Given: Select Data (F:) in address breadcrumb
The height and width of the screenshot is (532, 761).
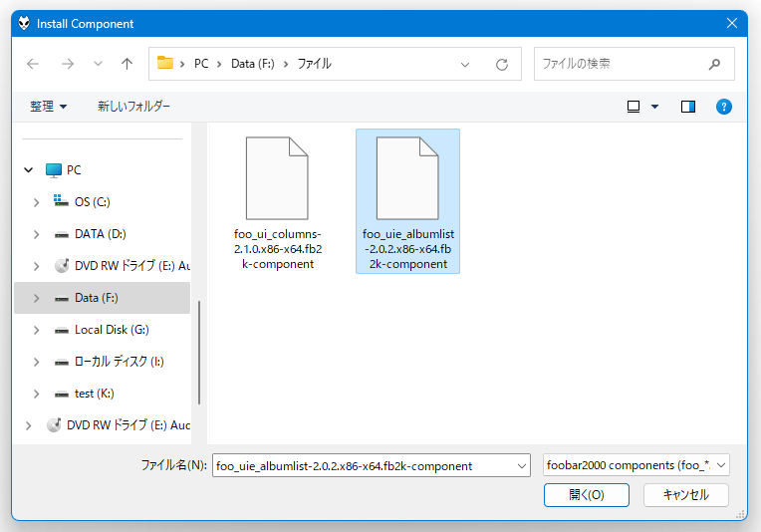Looking at the screenshot, I should point(252,64).
